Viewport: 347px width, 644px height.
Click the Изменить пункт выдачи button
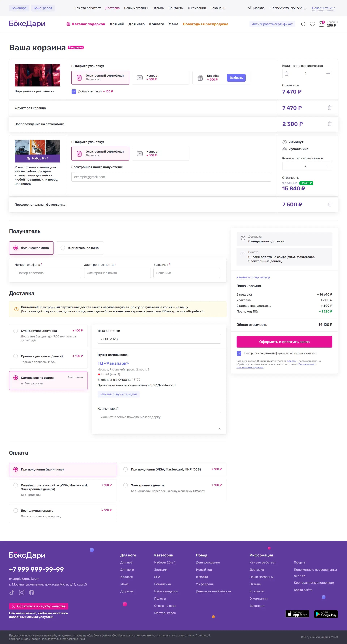pyautogui.click(x=119, y=394)
